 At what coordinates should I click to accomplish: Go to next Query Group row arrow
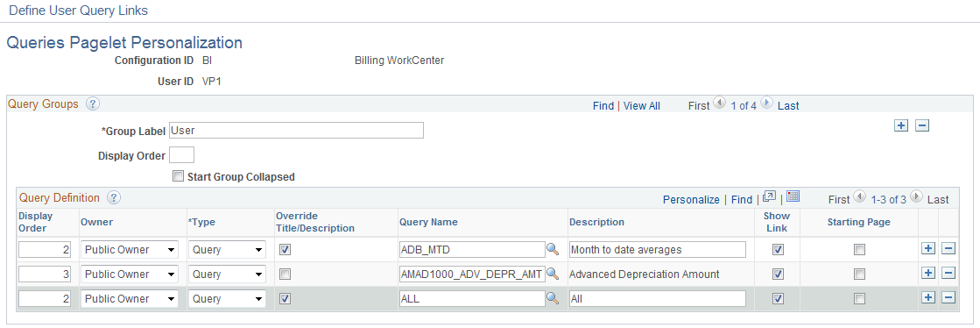click(766, 103)
